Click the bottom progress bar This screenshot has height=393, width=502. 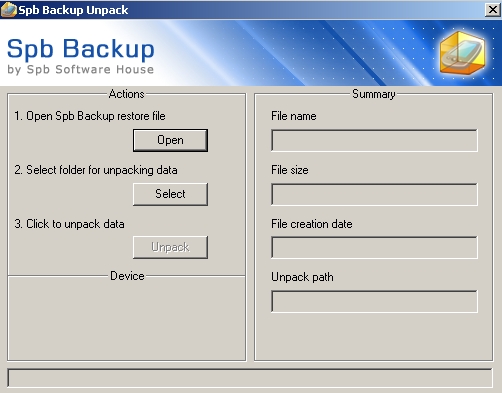tap(250, 378)
